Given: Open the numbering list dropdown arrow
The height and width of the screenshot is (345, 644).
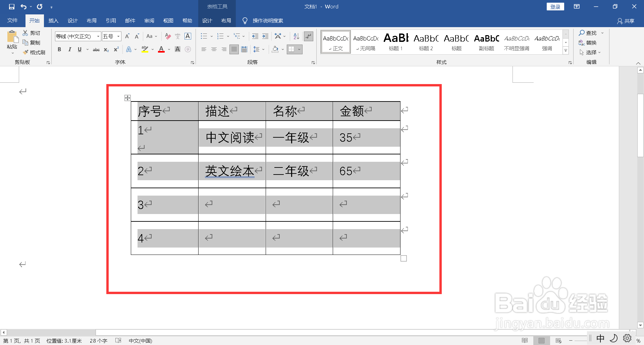Looking at the screenshot, I should 228,36.
